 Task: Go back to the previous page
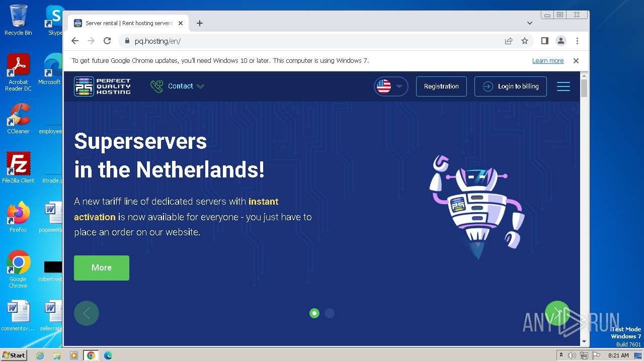click(75, 41)
